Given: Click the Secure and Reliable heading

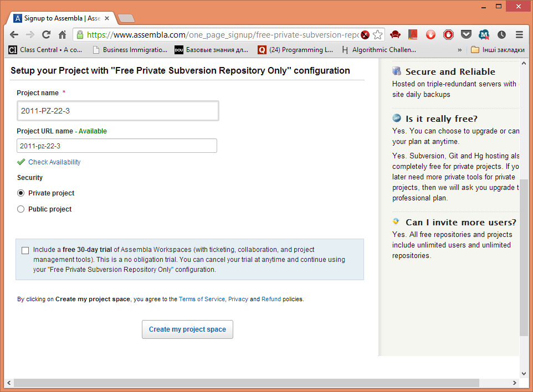Looking at the screenshot, I should click(x=450, y=71).
